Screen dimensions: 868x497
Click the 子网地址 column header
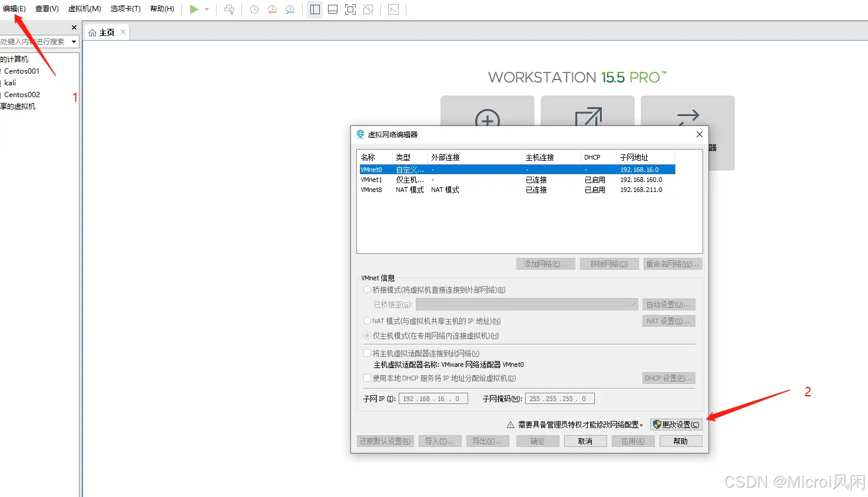pos(645,157)
